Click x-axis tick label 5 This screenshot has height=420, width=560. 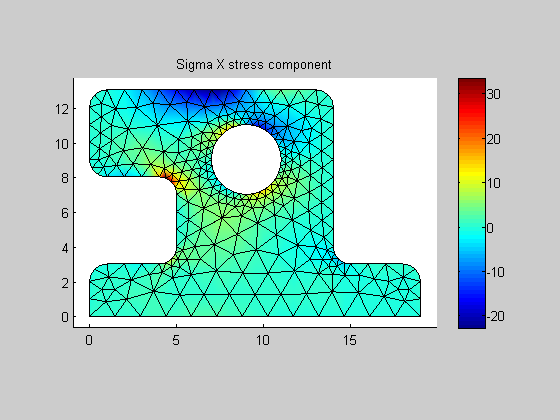tap(176, 340)
